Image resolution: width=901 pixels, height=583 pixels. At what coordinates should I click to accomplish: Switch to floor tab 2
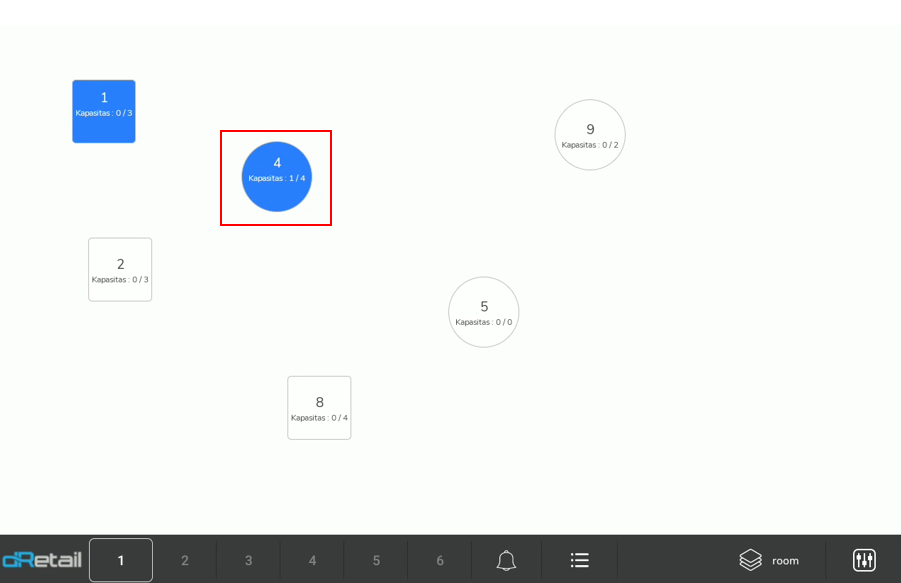(x=185, y=560)
